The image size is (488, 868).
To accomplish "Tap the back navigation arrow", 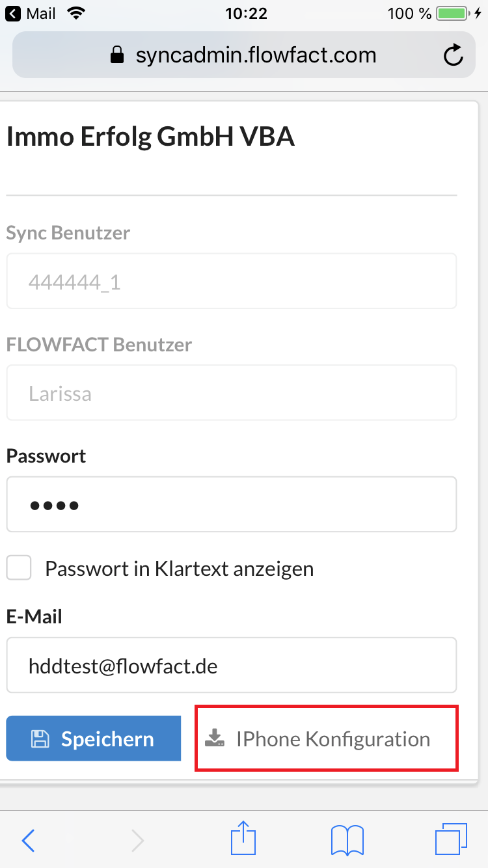I will (28, 841).
